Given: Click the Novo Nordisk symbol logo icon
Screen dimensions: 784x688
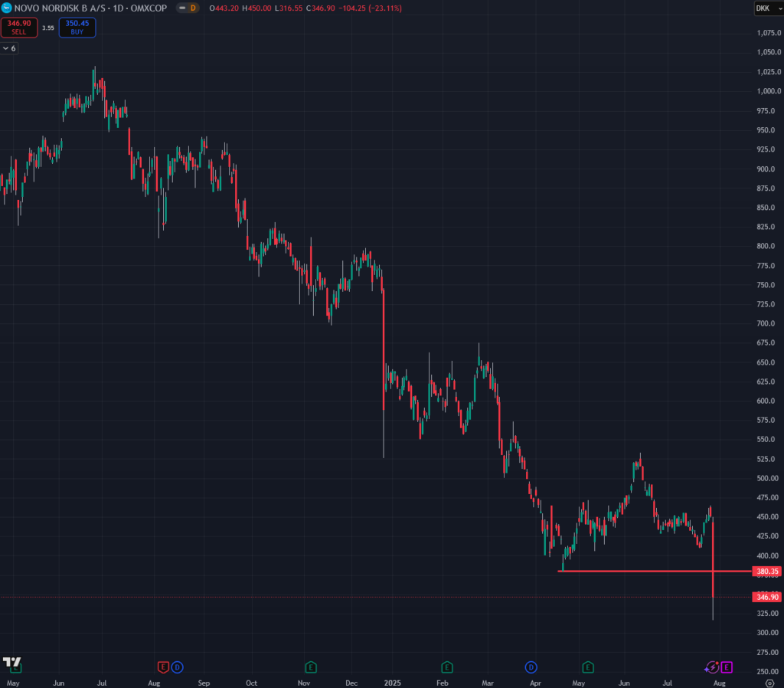Looking at the screenshot, I should [6, 8].
